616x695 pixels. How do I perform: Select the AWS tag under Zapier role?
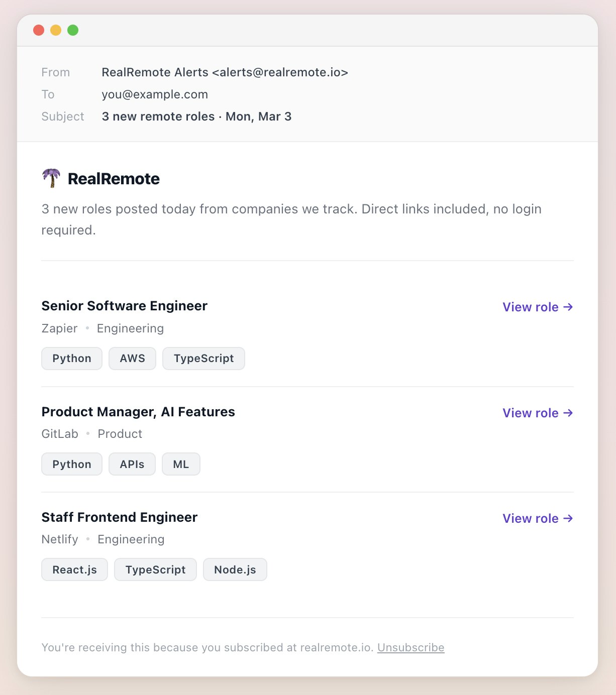pos(132,359)
